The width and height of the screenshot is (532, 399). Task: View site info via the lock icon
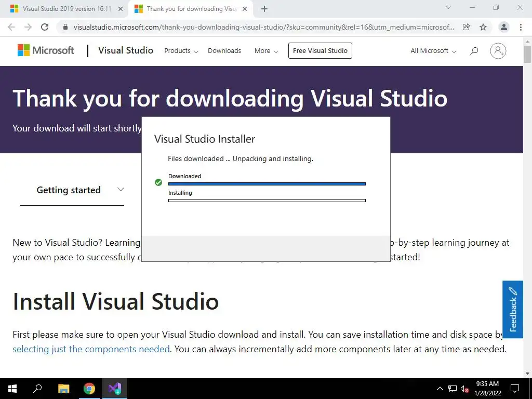tap(65, 27)
